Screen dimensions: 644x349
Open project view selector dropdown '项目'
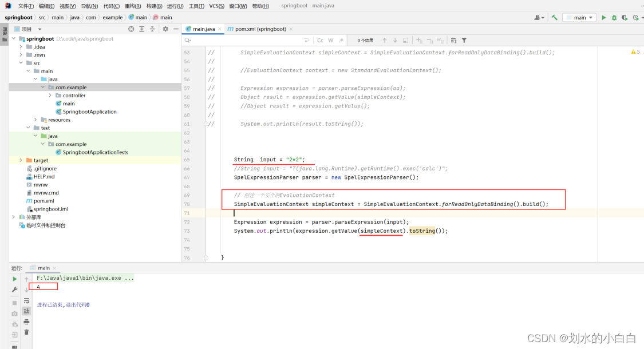(x=28, y=29)
